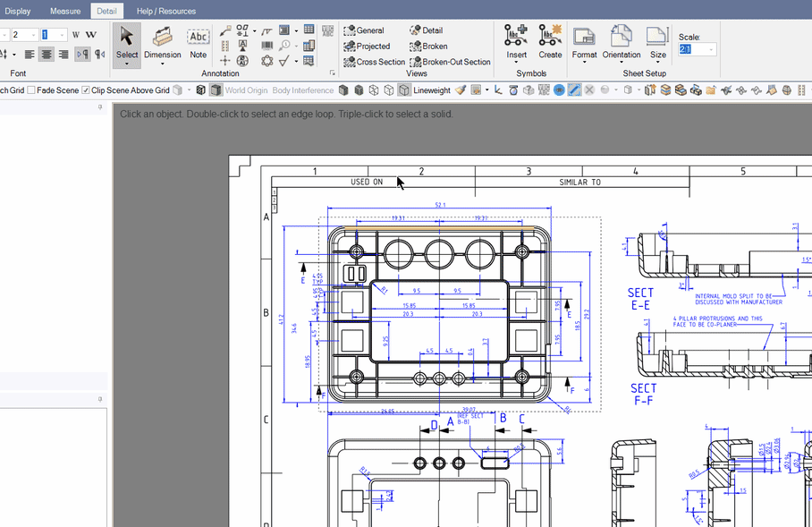Click the Note annotation tool
Screen dimensions: 812x527
[199, 42]
